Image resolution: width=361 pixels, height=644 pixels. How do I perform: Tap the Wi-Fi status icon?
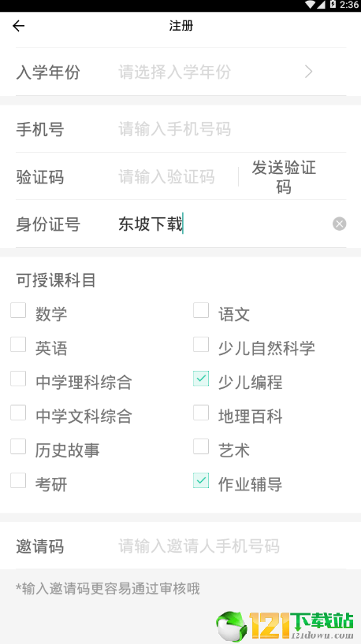[x=310, y=5]
